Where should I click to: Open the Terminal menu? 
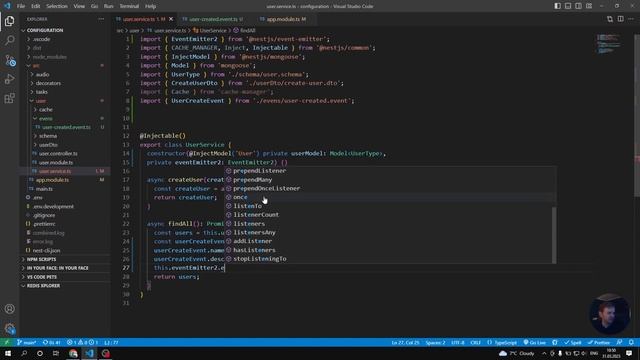pos(129,6)
